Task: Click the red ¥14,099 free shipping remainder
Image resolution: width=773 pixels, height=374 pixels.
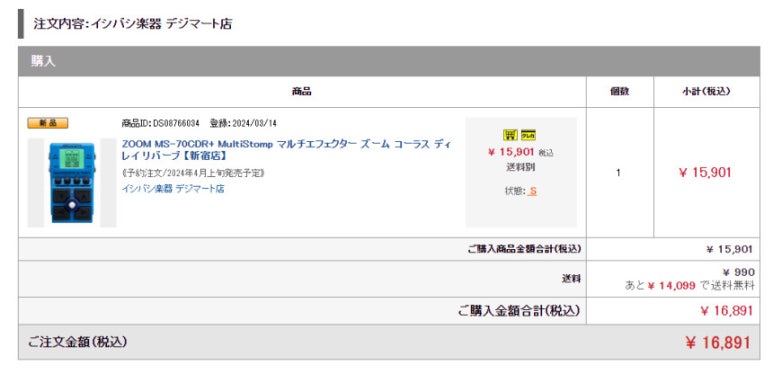Action: click(x=671, y=285)
